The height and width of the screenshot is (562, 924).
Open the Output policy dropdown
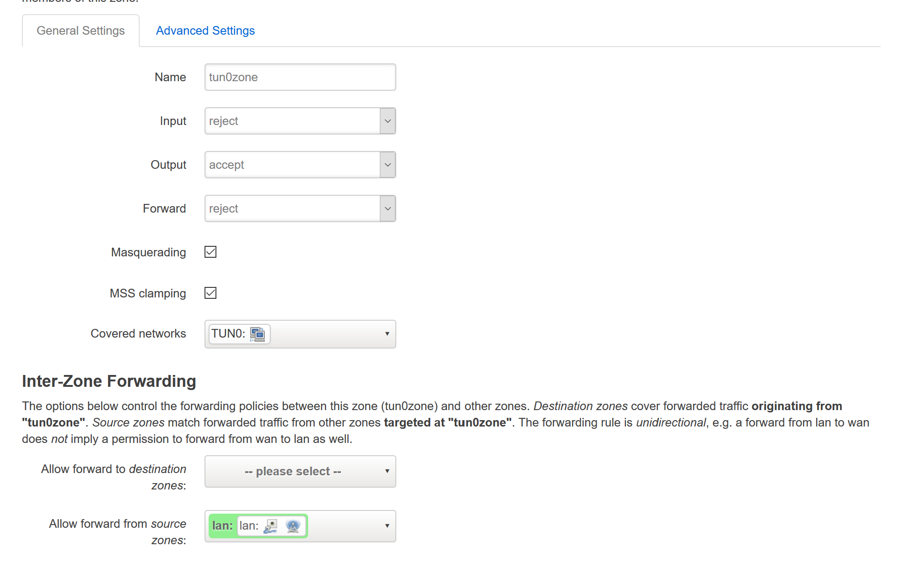[300, 165]
